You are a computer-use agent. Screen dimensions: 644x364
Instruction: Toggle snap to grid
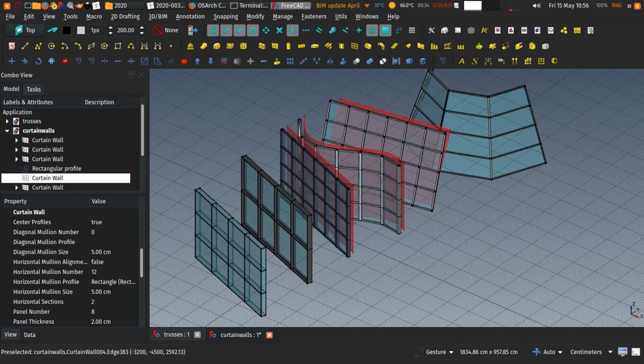point(372,30)
